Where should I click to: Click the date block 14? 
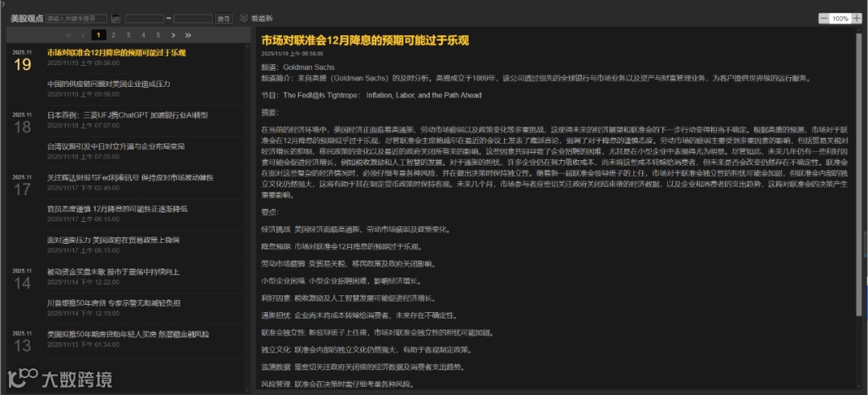pos(23,280)
